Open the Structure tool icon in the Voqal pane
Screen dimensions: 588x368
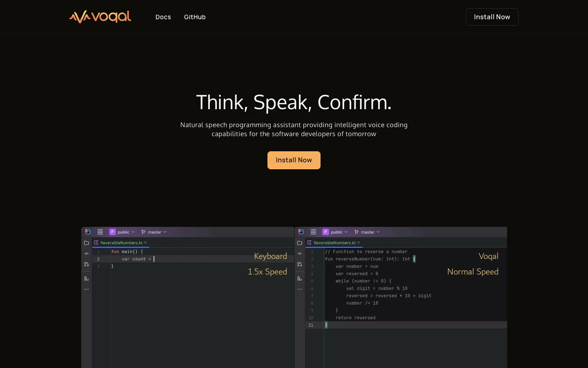(300, 278)
